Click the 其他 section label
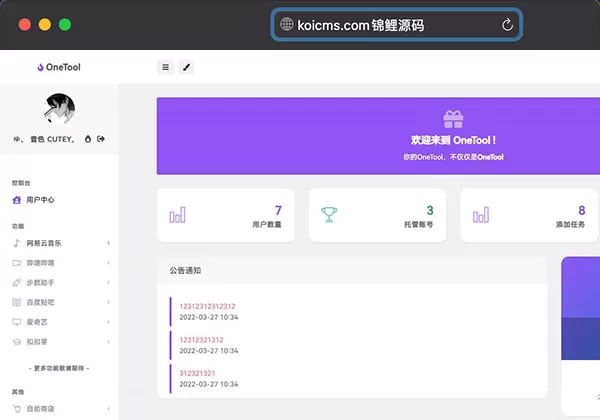600x420 pixels. pos(18,392)
